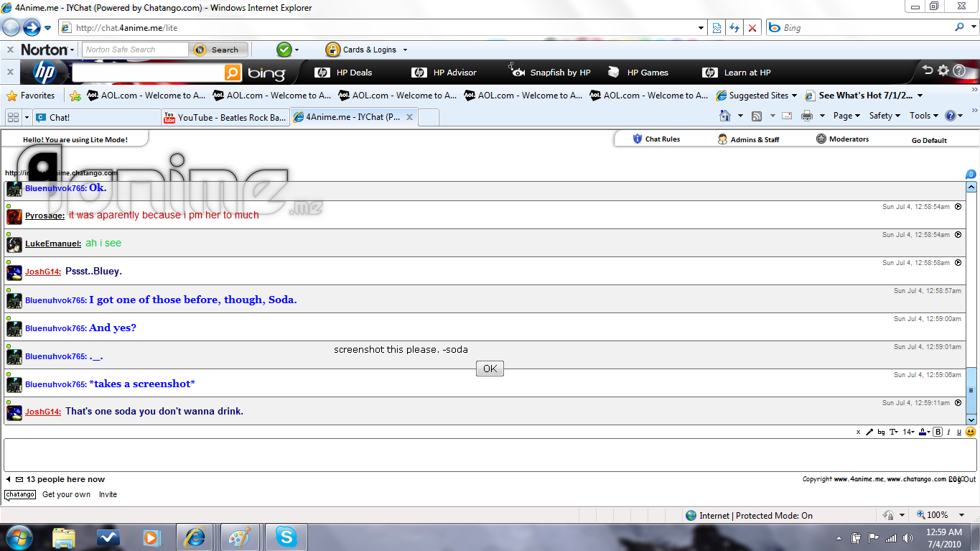This screenshot has width=980, height=551.
Task: Clear formatting with the small x icon
Action: coord(858,432)
